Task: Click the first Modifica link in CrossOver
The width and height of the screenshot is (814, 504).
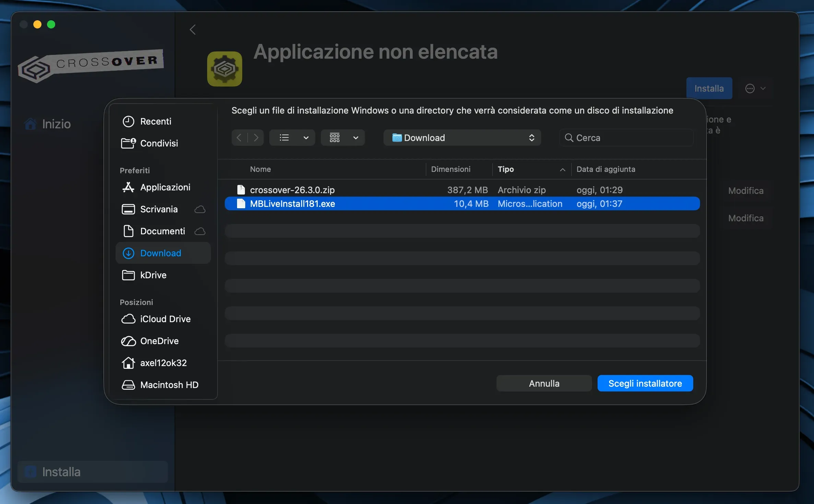Action: pos(746,191)
